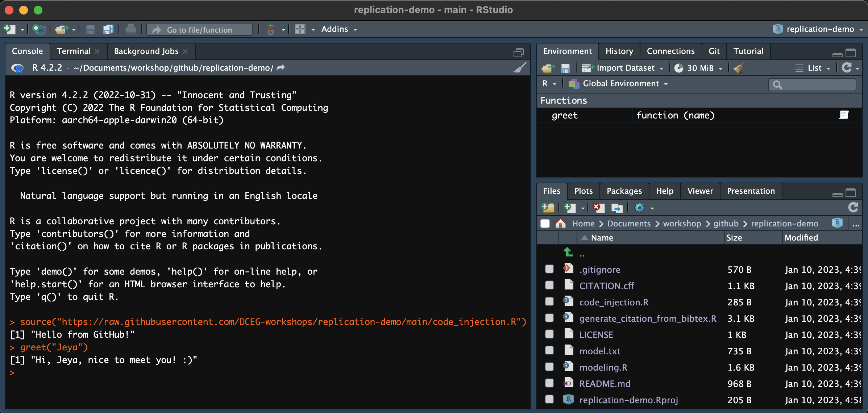Navigate to the Documents breadcrumb

(x=629, y=224)
